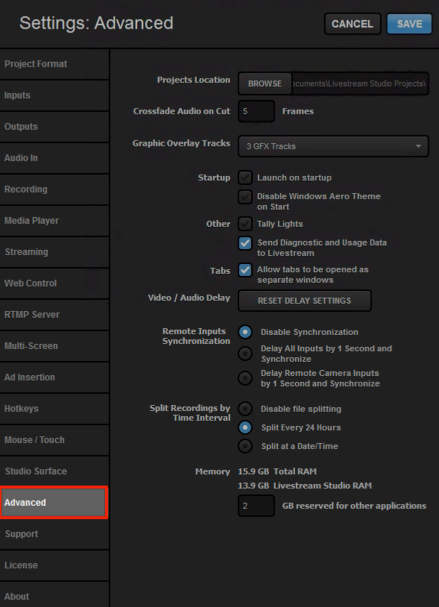Click the Reset Delay Settings button
Screen dimensions: 439x607
coord(305,301)
